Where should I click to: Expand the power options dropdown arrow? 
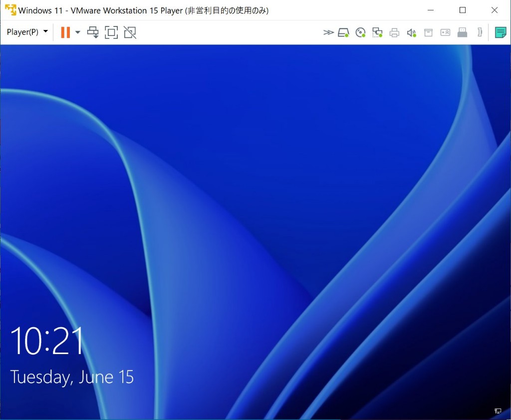[78, 32]
